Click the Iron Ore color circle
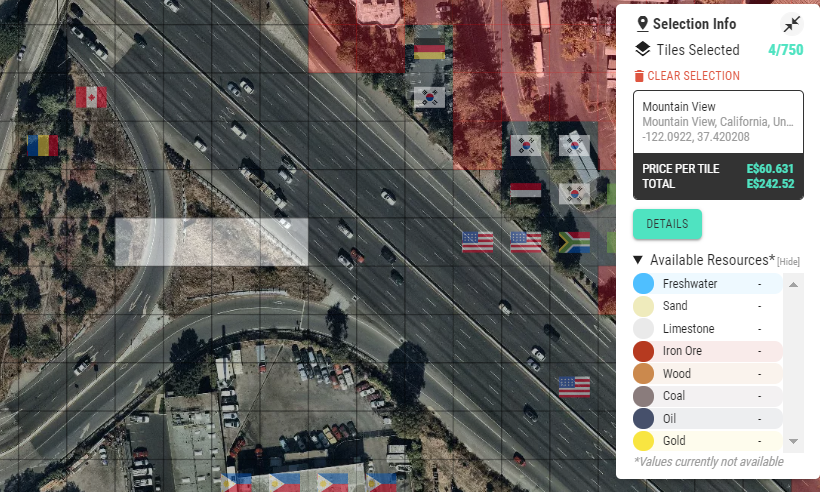 (x=643, y=351)
